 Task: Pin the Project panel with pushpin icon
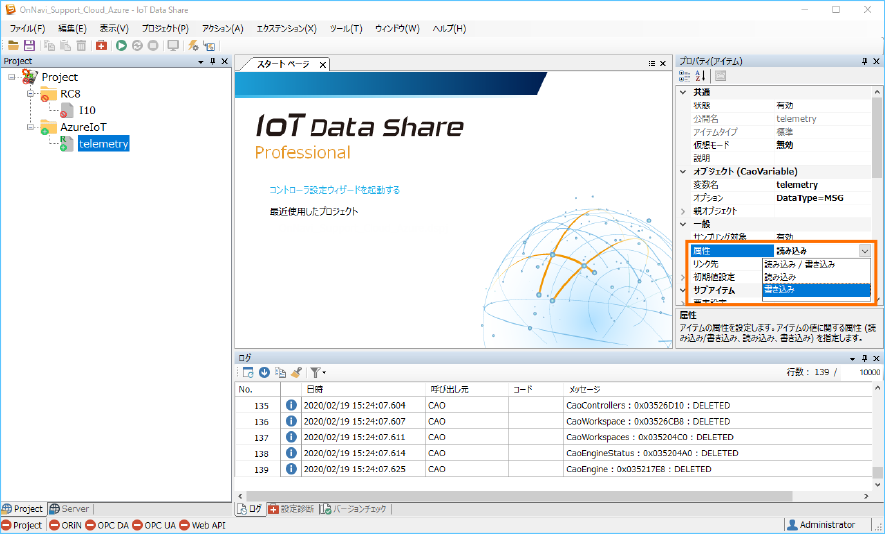(x=213, y=61)
